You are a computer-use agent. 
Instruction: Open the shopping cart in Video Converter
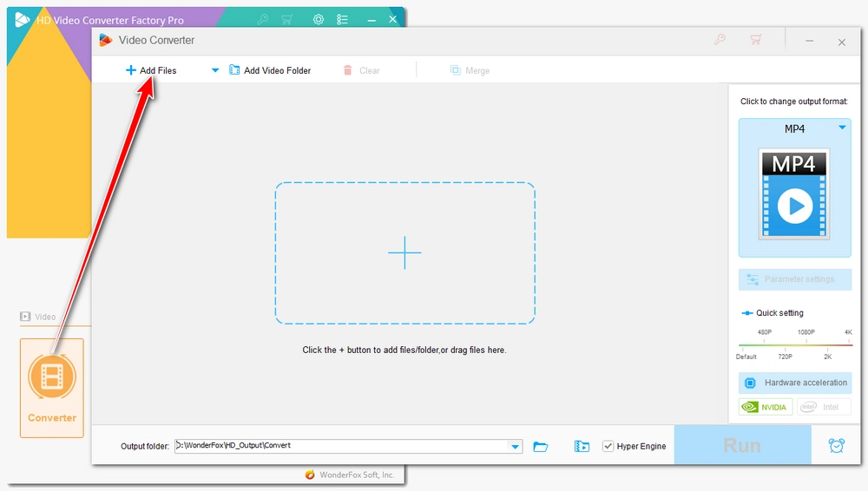(756, 39)
